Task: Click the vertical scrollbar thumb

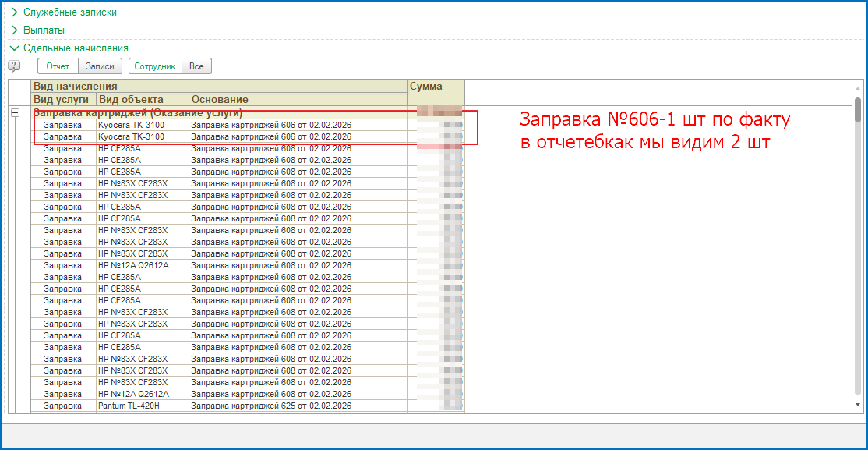Action: (858, 110)
